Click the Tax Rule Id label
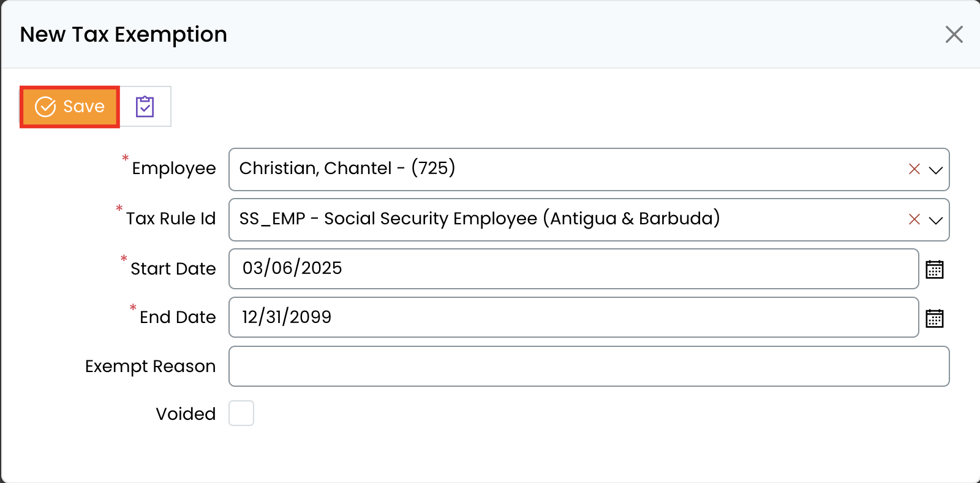The image size is (980, 483). tap(171, 219)
